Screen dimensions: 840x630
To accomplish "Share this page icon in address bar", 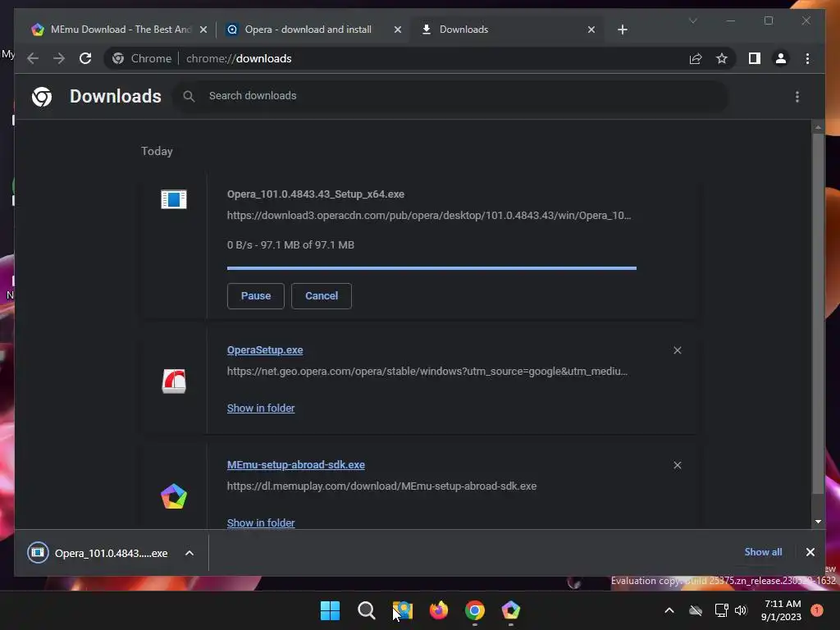I will (696, 58).
